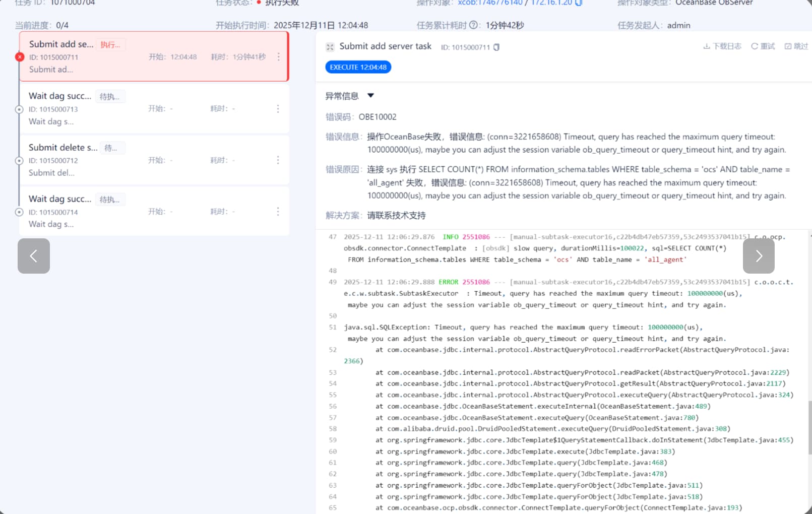Screen dimensions: 812x514
Task: Skip the task with 跳过 button
Action: tap(796, 46)
